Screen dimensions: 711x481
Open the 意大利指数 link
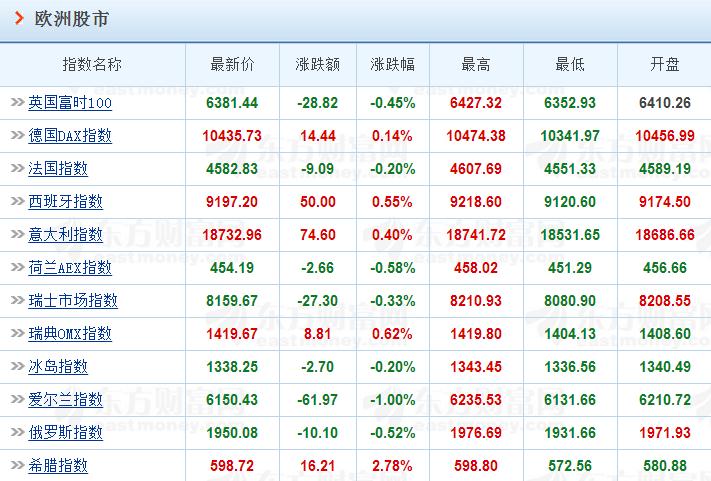(x=65, y=235)
